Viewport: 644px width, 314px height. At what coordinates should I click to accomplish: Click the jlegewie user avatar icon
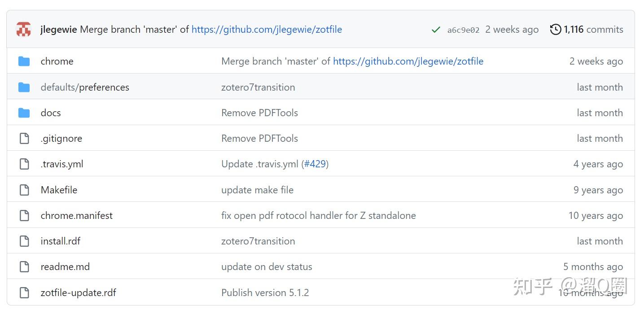(x=23, y=30)
